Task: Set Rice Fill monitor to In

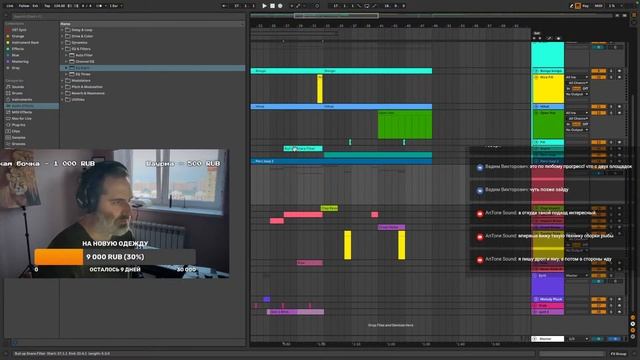Action: coord(568,89)
